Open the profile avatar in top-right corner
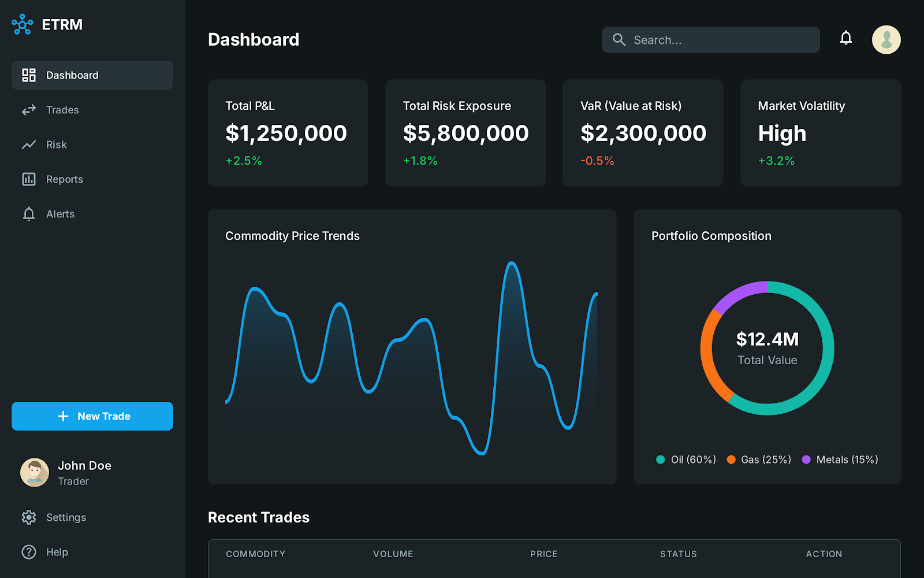Screen dimensions: 924x578 [x=886, y=40]
